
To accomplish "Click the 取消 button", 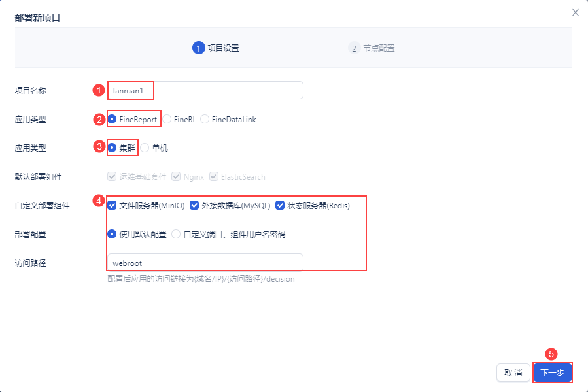I will [x=513, y=372].
